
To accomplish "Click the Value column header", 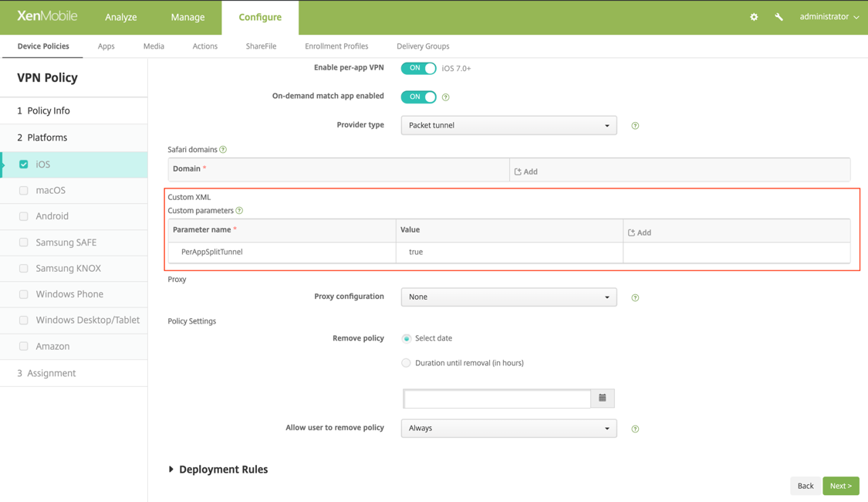I will tap(509, 230).
